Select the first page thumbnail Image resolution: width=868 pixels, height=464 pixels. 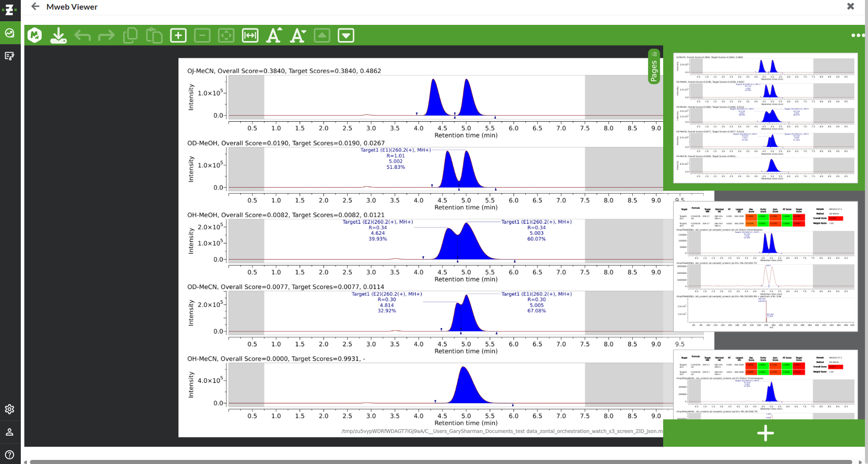pos(765,118)
